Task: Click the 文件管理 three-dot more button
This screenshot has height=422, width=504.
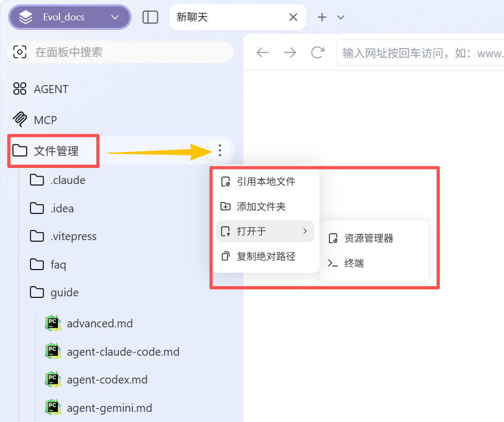Action: click(220, 151)
